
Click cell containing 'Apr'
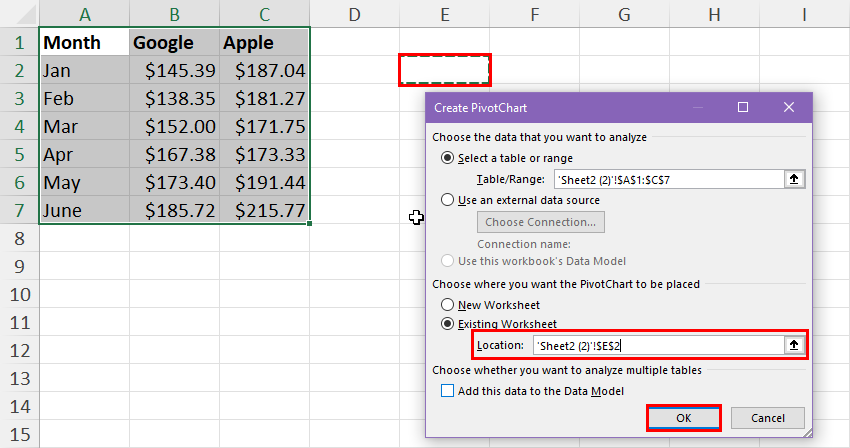click(x=85, y=154)
